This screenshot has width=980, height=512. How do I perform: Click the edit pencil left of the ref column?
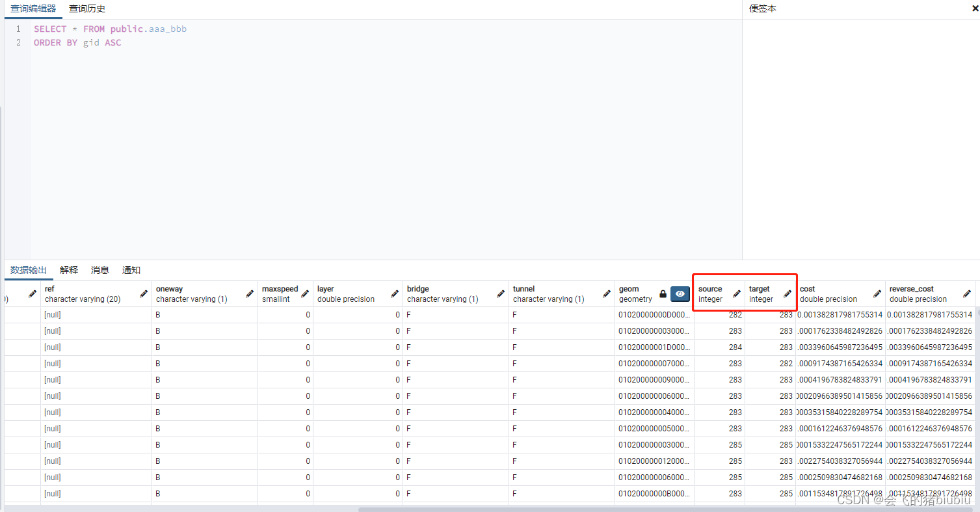pyautogui.click(x=33, y=294)
